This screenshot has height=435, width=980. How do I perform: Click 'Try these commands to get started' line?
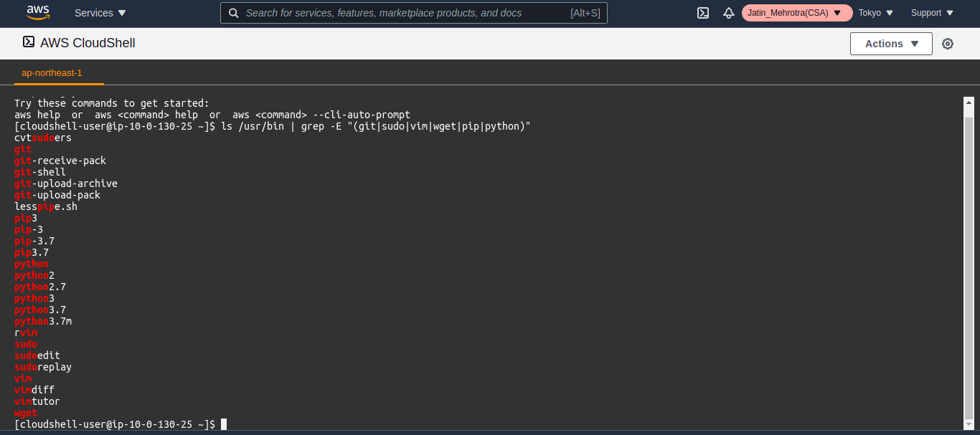pyautogui.click(x=112, y=103)
